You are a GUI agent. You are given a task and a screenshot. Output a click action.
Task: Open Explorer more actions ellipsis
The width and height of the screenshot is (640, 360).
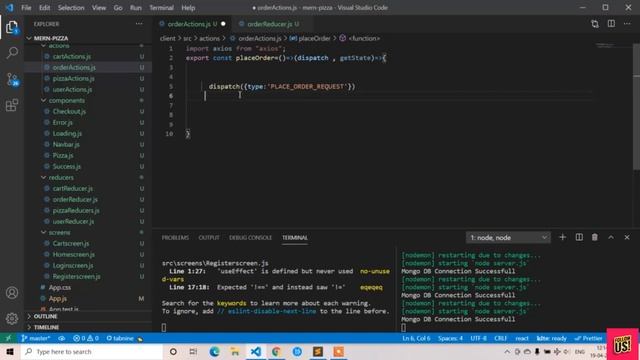(139, 24)
